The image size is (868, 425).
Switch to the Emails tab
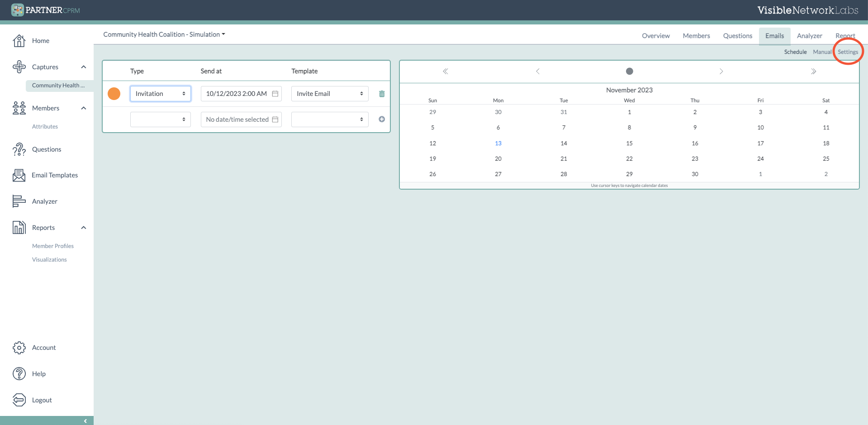[x=774, y=35]
